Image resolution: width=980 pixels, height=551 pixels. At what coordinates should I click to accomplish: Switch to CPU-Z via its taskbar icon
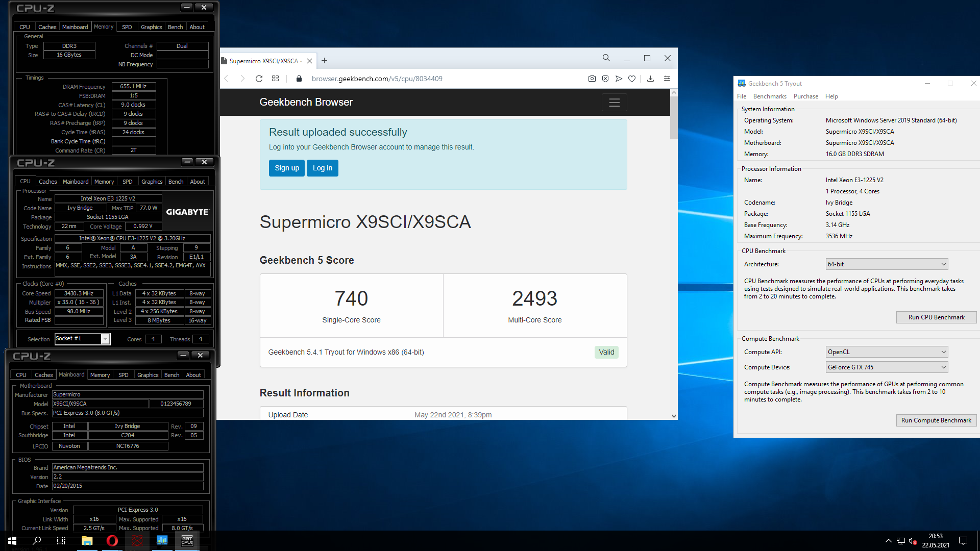tap(187, 541)
